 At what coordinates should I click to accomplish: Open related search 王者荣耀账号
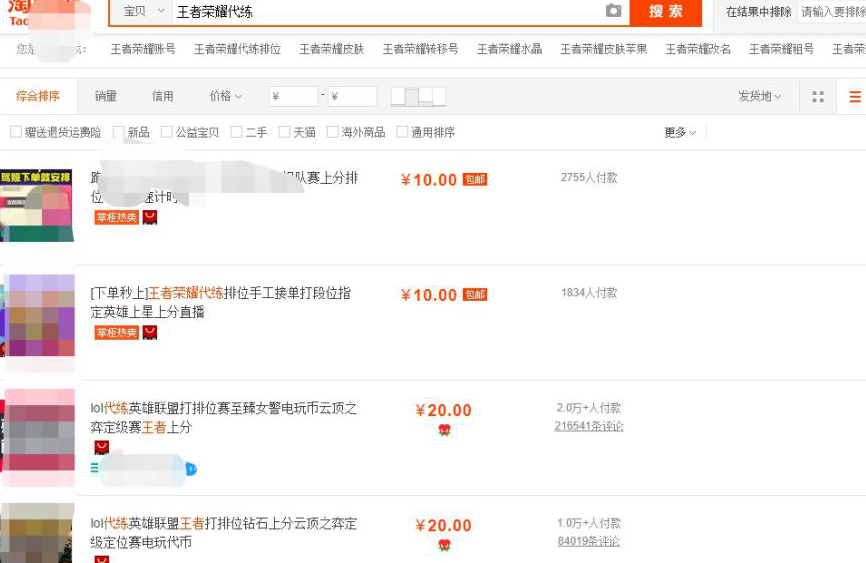click(x=143, y=49)
